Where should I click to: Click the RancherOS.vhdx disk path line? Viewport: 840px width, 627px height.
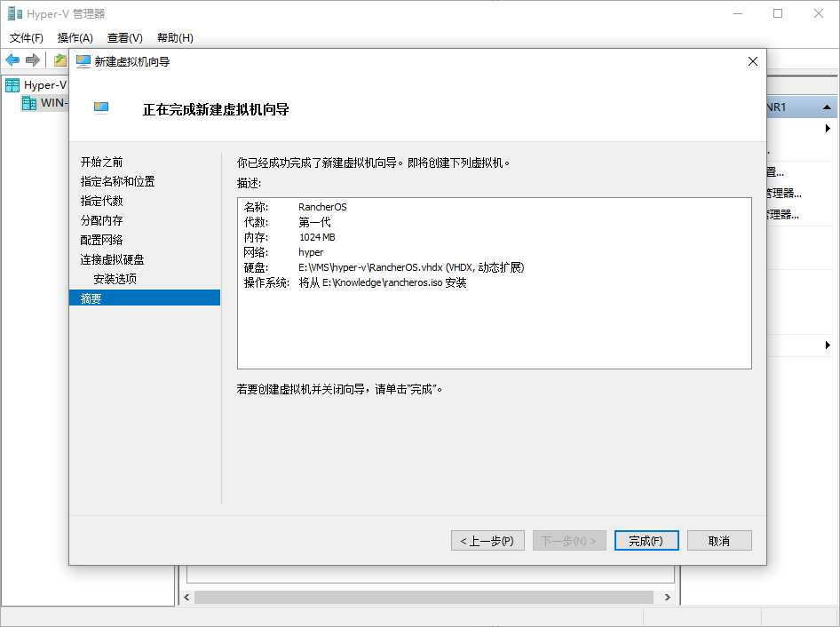[x=411, y=267]
